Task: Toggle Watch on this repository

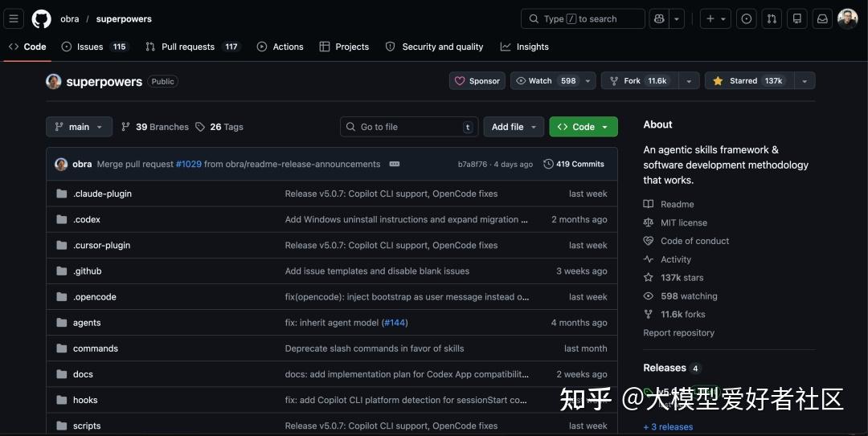Action: 546,81
